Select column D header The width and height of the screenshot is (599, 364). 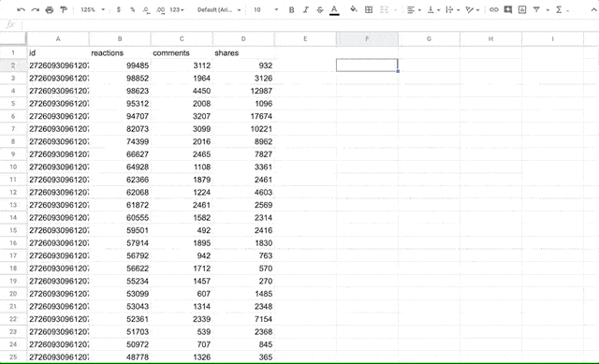coord(243,39)
